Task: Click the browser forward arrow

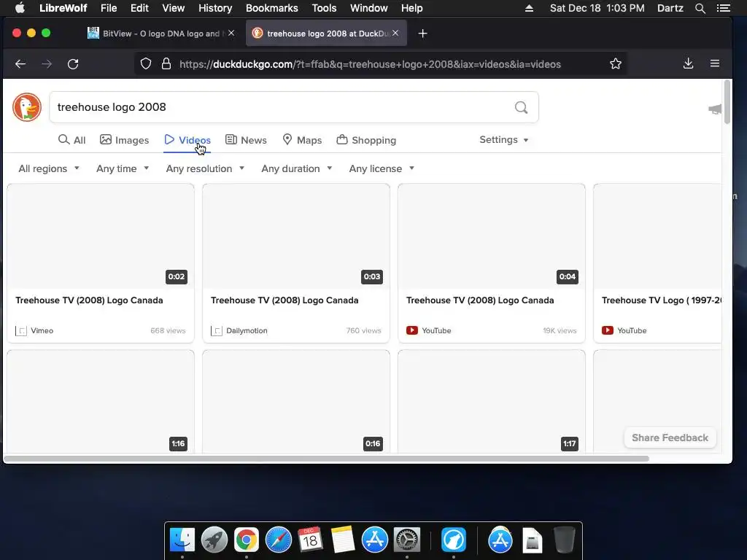Action: coord(47,64)
